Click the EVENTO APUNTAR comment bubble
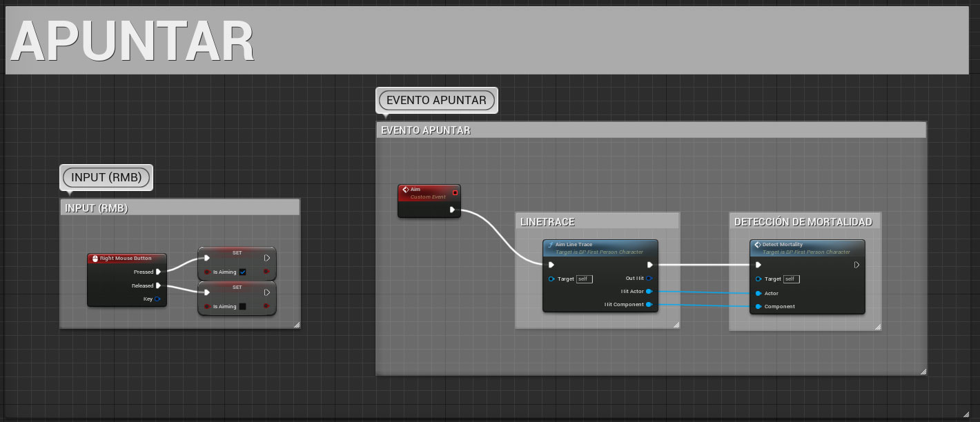This screenshot has height=422, width=980. (x=436, y=100)
